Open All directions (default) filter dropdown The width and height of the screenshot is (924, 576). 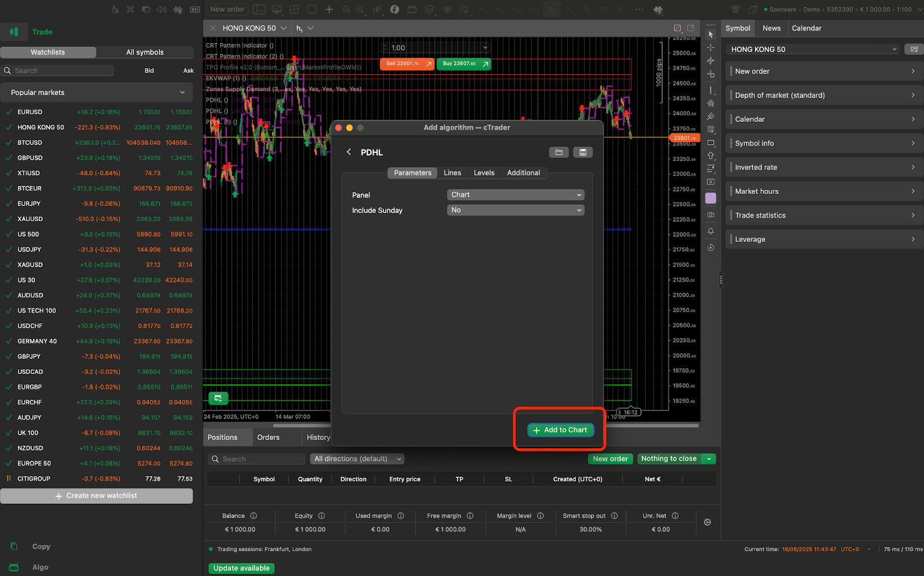357,459
